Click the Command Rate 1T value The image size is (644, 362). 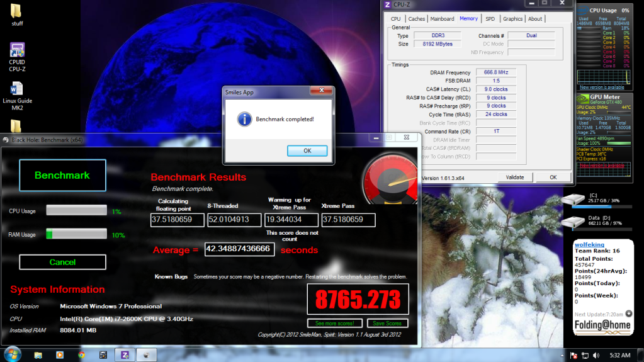point(495,131)
